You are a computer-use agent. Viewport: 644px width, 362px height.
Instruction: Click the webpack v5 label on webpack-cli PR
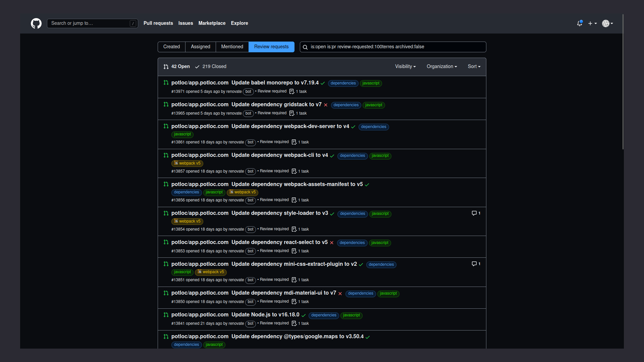tap(187, 164)
